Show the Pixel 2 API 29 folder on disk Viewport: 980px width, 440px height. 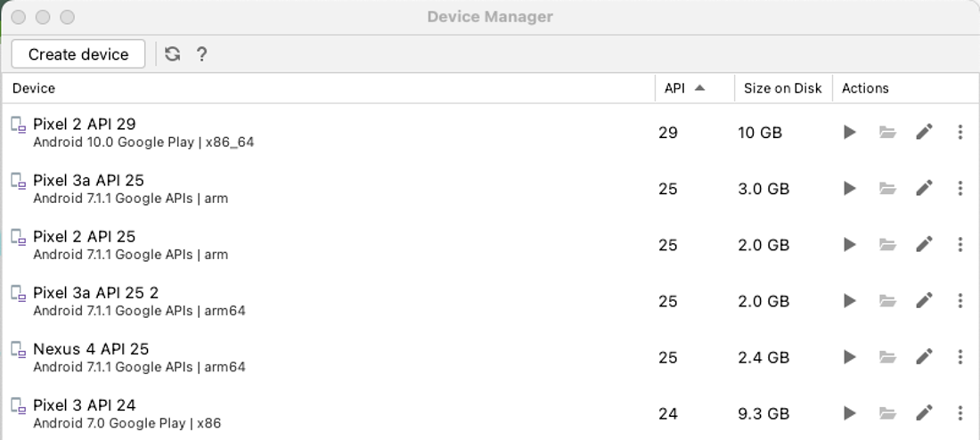pyautogui.click(x=887, y=132)
